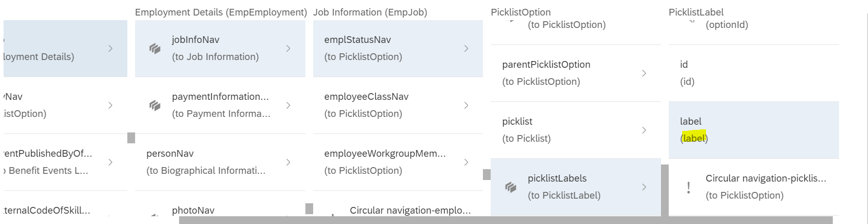Image resolution: width=868 pixels, height=224 pixels.
Task: Select employeeWorkgroupMem... navigation item
Action: click(x=398, y=162)
